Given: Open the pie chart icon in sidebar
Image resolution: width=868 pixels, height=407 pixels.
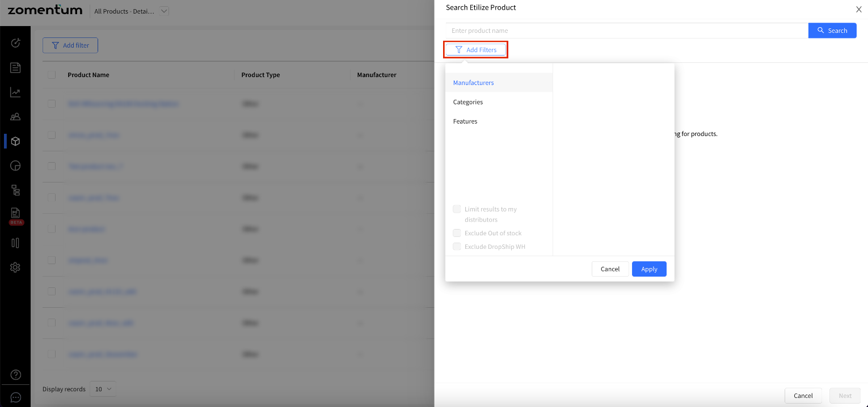Looking at the screenshot, I should 15,166.
